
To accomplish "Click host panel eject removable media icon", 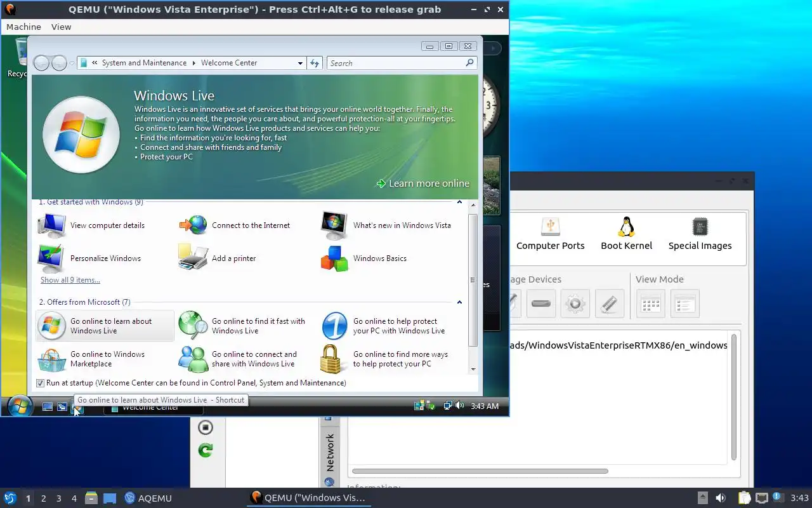I will coord(702,498).
